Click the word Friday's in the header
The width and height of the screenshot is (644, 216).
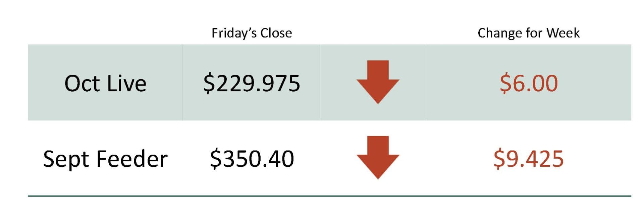[234, 33]
